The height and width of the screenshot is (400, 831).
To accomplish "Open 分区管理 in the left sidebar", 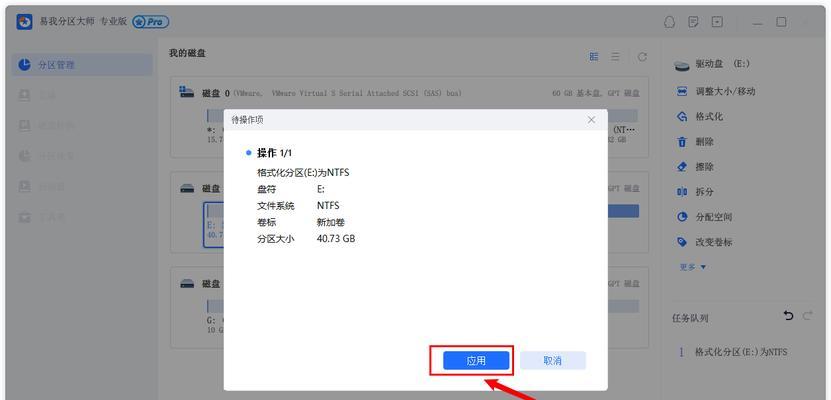I will (x=82, y=65).
